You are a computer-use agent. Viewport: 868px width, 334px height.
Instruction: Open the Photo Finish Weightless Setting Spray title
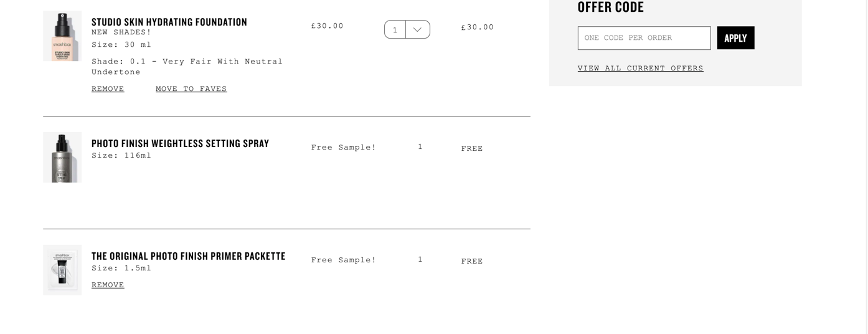click(x=180, y=143)
